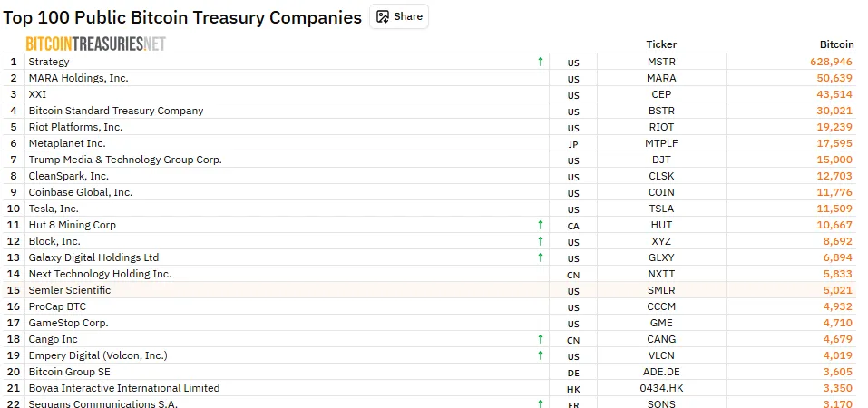Sort by the Ticker column header

pos(661,44)
